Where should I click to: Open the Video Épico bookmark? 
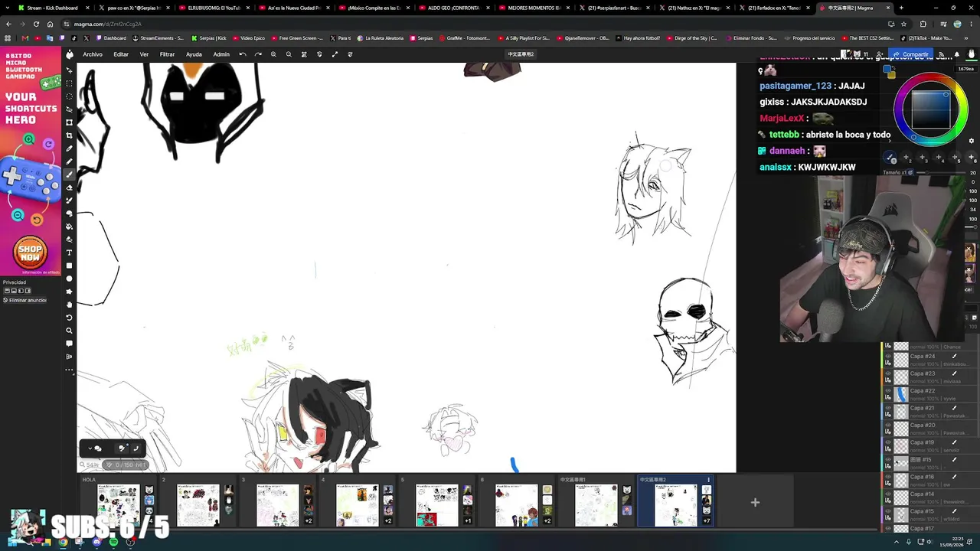(x=249, y=38)
